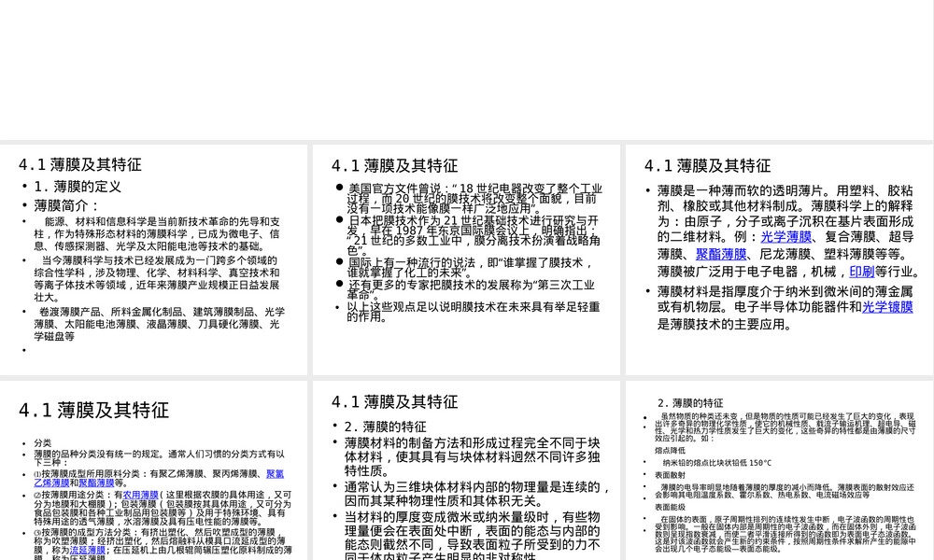Follow the 光学镀膜 hyperlink
Viewport: 934px width, 560px height.
click(x=887, y=307)
